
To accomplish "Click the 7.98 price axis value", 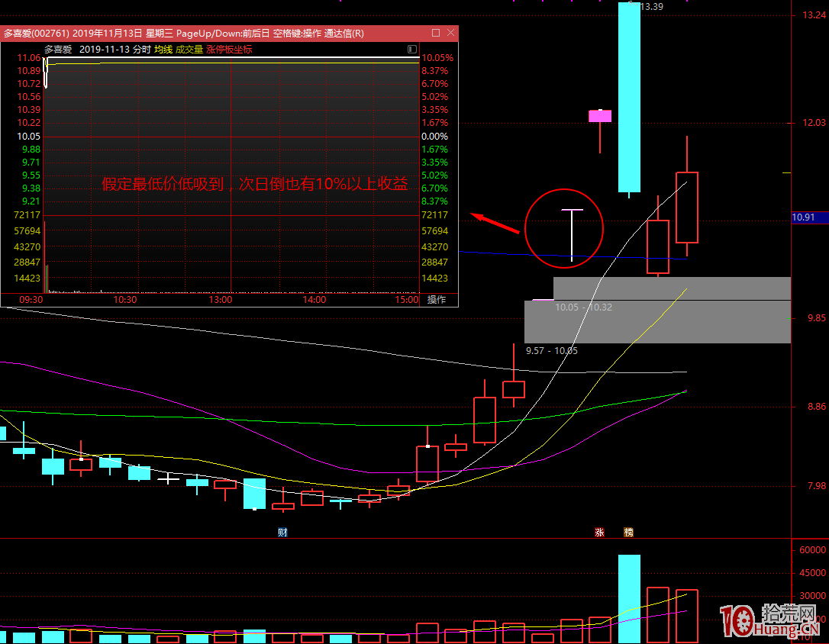I will click(816, 485).
